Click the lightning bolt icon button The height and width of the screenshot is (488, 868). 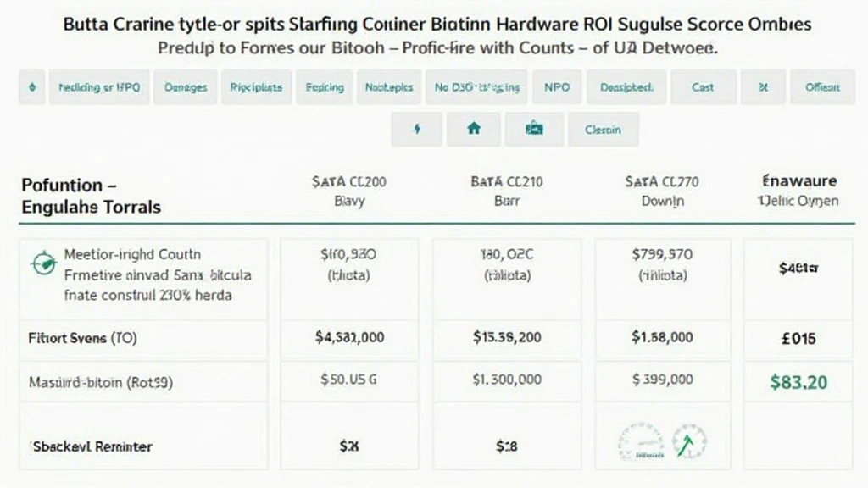point(416,130)
